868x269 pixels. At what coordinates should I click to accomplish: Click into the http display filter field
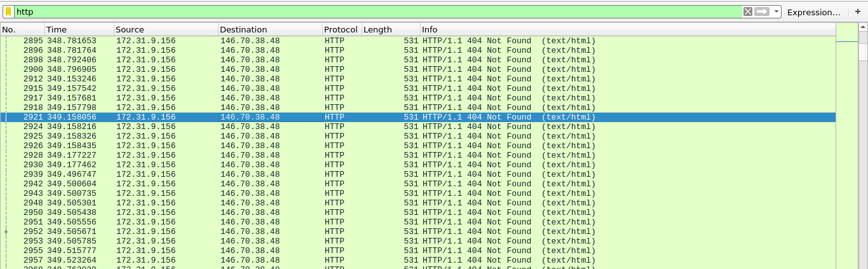click(375, 12)
